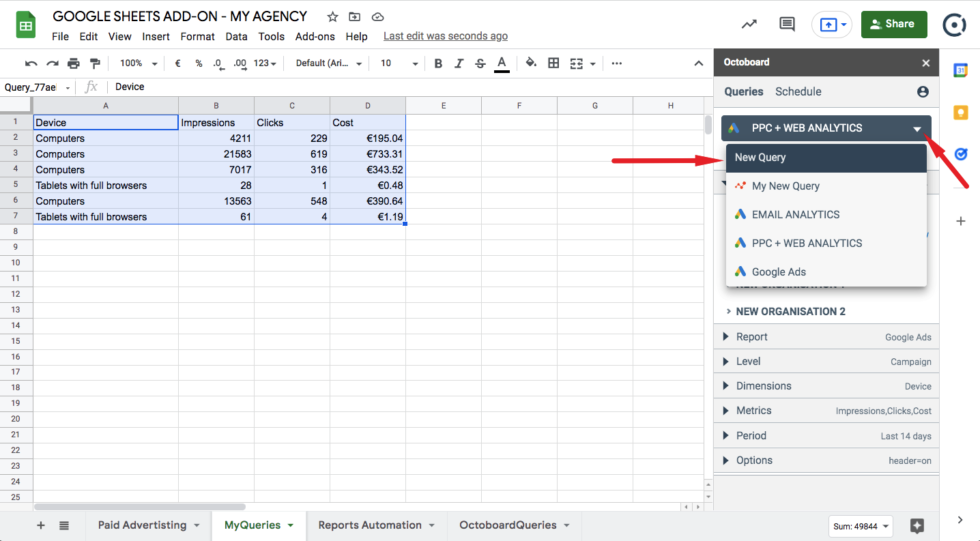Open the PPC + WEB ANALYTICS query dropdown
Viewport: 980px width, 541px height.
click(826, 128)
